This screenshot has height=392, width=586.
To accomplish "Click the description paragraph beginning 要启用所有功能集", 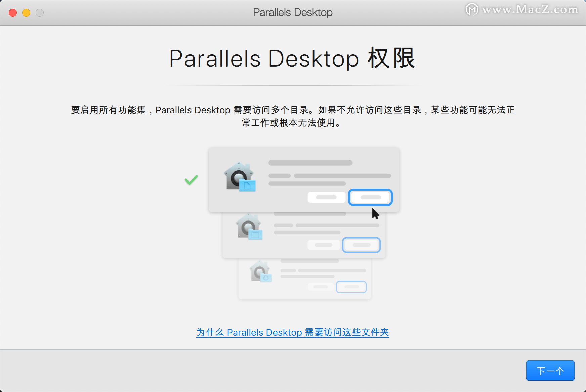I will (293, 116).
